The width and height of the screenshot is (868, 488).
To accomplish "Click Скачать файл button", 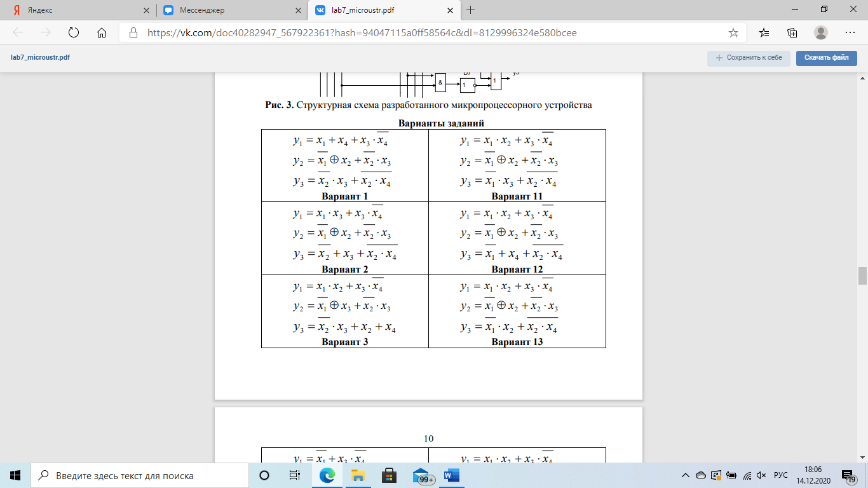I will [827, 58].
